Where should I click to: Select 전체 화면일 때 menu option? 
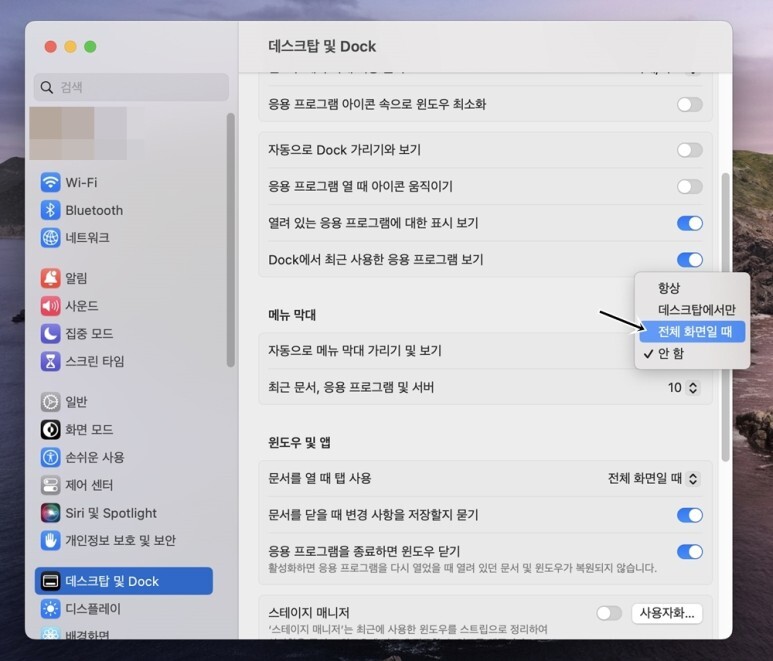(692, 332)
